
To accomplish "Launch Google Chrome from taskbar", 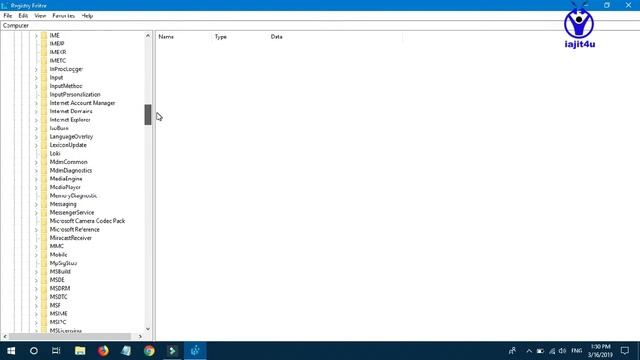I will 149,351.
